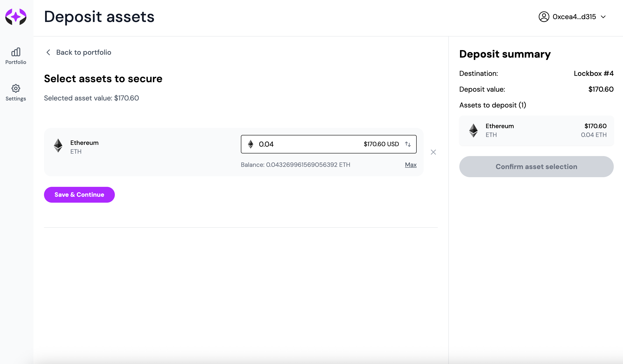Click Deposit summary heading

click(505, 54)
